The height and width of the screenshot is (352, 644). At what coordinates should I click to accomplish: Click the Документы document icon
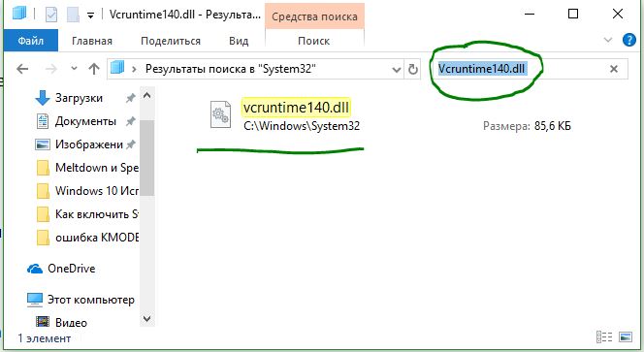coord(43,121)
